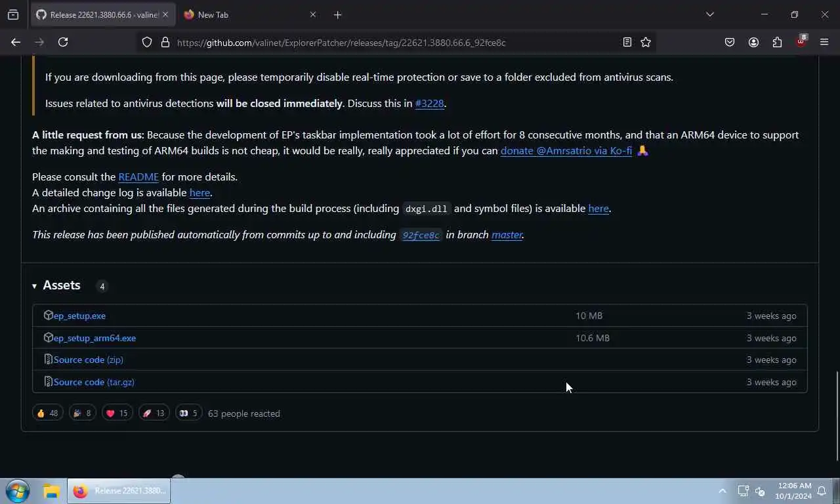Click package icon beside ep_setup_arm64.exe

pyautogui.click(x=48, y=338)
